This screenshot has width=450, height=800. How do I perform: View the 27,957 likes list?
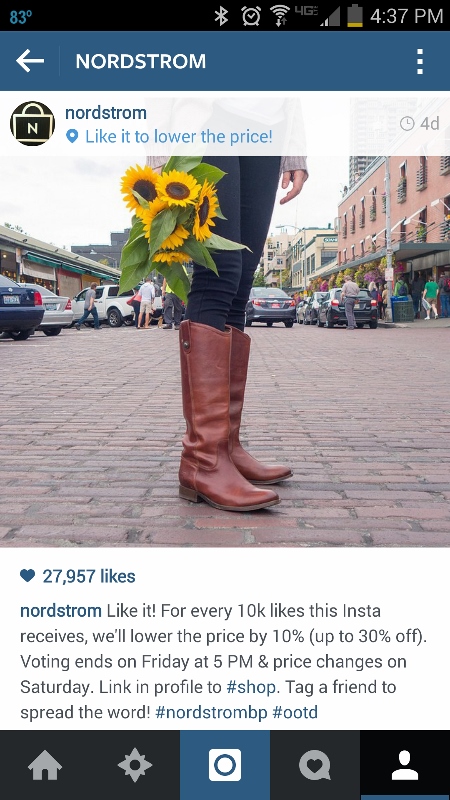pos(89,576)
